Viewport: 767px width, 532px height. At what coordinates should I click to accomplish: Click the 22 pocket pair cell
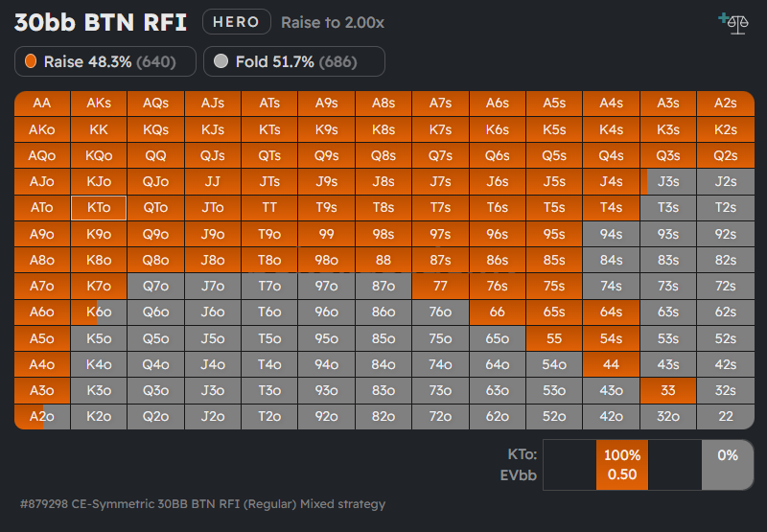(x=725, y=416)
